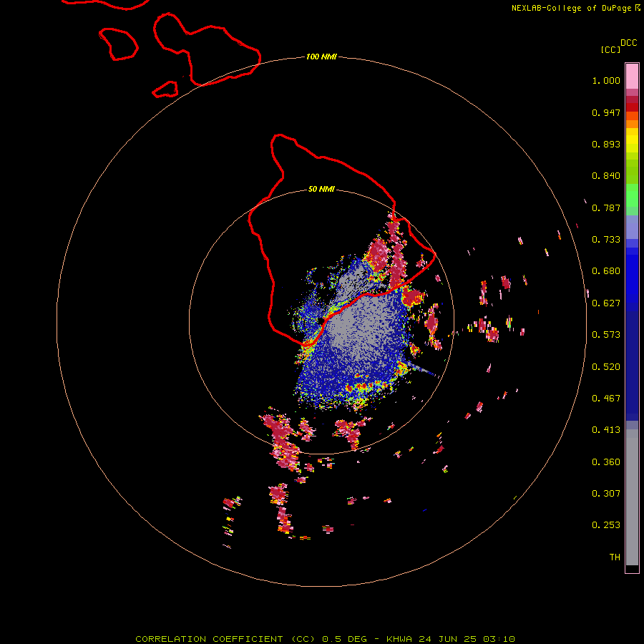644x644 pixels.
Task: Click the [CC] label above the scale
Action: [610, 49]
